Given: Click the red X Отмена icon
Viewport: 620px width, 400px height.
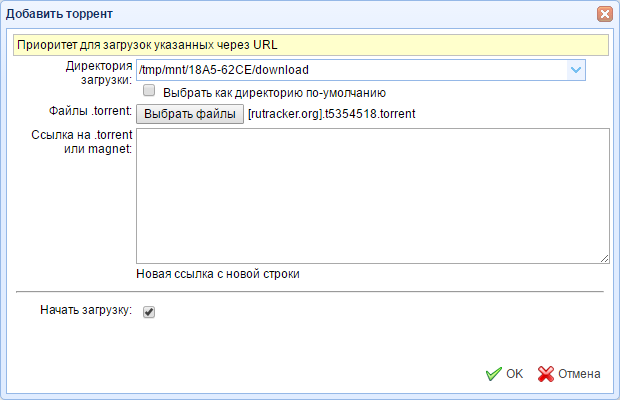Looking at the screenshot, I should 545,374.
